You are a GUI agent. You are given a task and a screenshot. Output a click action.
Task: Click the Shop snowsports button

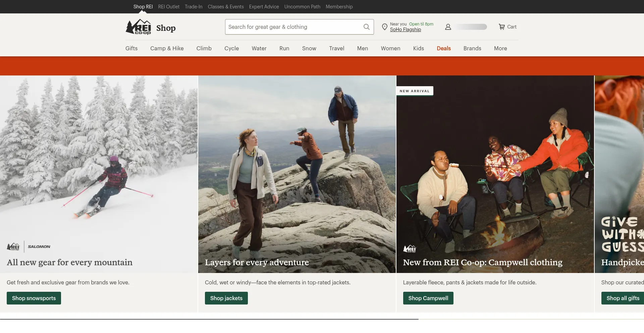point(34,298)
